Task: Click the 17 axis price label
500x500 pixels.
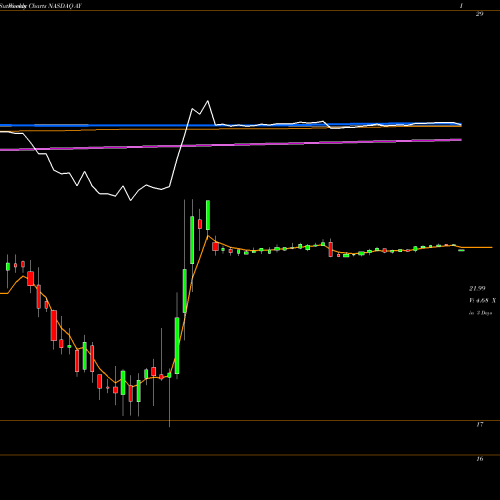Action: pos(480,424)
